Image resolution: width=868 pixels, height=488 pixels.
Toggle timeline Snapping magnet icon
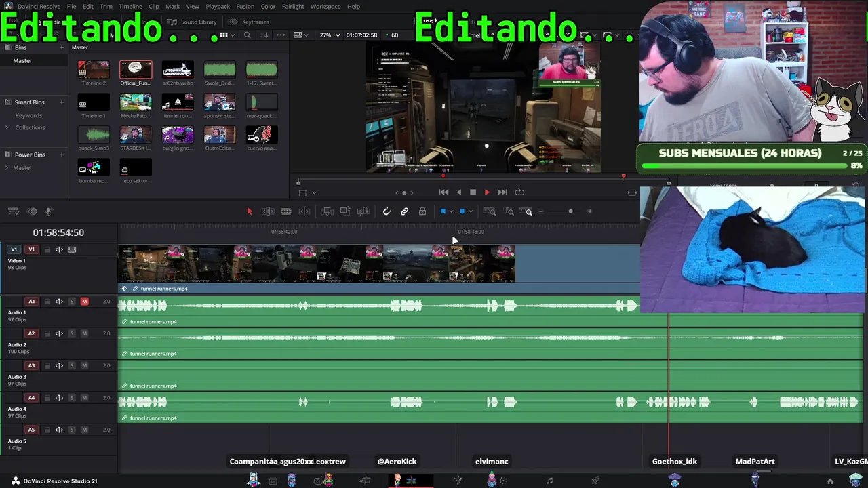387,211
